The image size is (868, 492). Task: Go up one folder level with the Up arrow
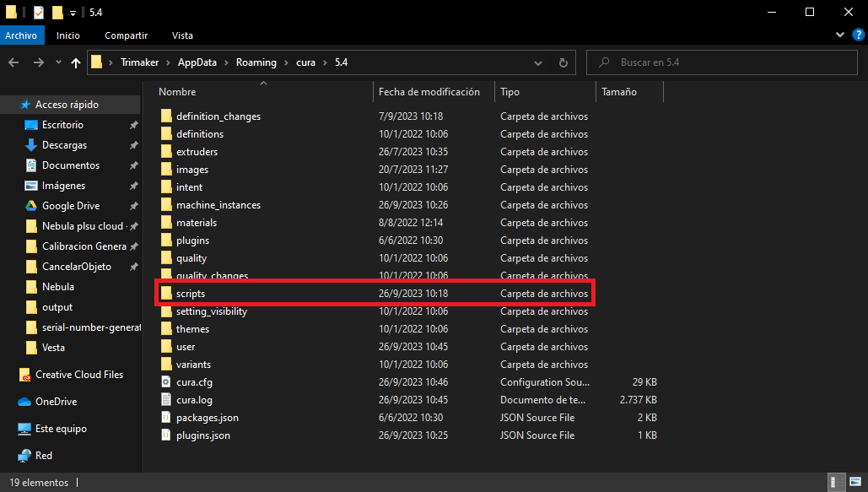point(76,62)
